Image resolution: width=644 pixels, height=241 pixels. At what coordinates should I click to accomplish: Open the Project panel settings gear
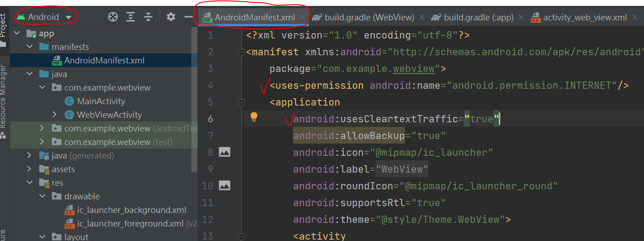coord(171,17)
